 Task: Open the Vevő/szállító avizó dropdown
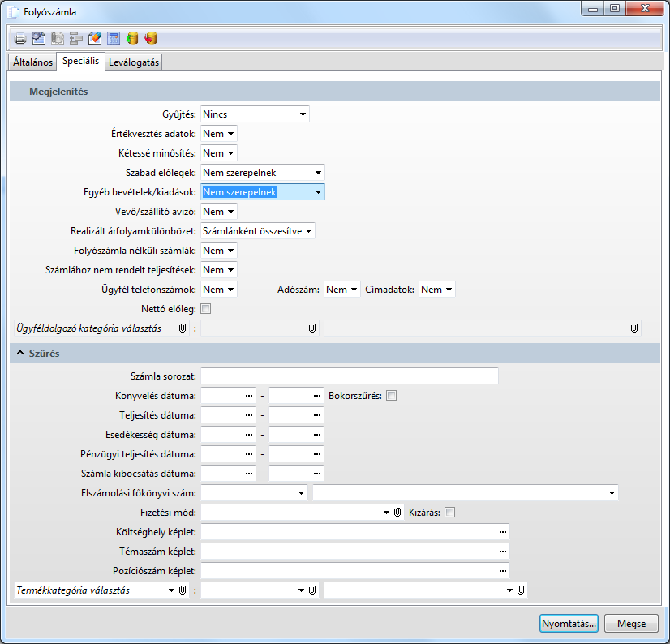click(219, 212)
